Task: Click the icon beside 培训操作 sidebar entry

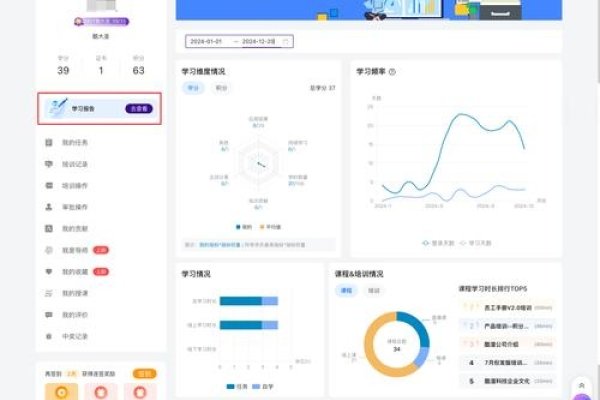Action: point(49,186)
